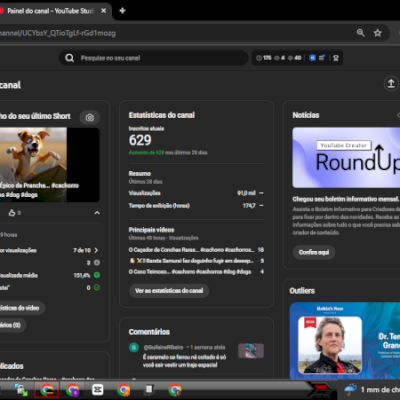Click the camera icon on the latest Short card
Viewport: 400px width, 400px height.
[90, 117]
